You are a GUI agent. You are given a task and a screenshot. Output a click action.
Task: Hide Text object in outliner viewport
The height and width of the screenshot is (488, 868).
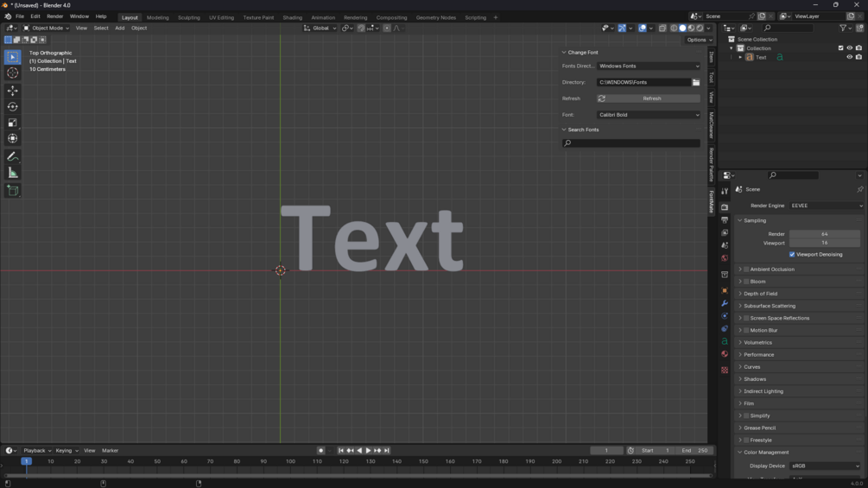click(850, 57)
